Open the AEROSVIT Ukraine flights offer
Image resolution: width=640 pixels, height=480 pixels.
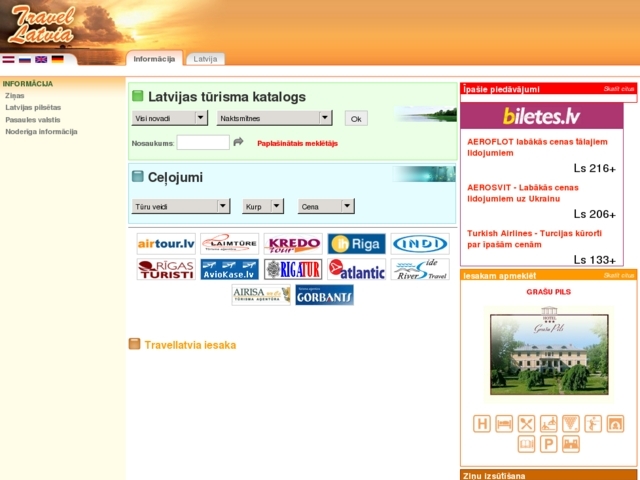(x=523, y=193)
